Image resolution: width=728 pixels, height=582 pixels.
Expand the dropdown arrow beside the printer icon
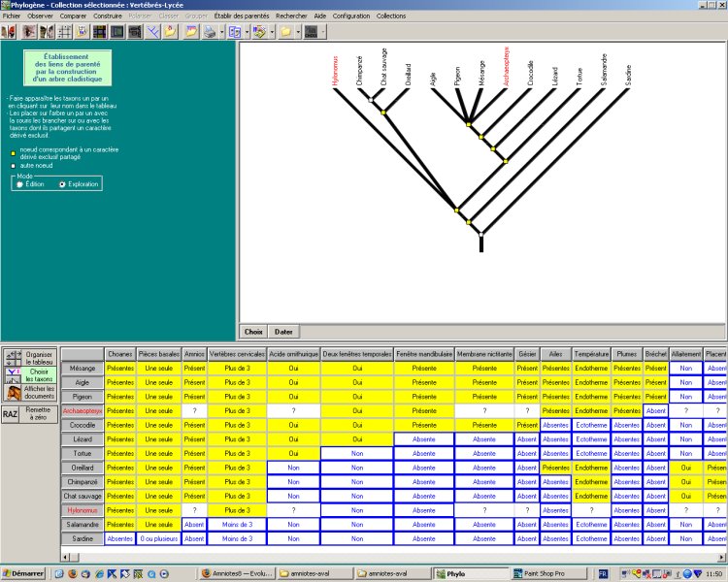click(220, 32)
